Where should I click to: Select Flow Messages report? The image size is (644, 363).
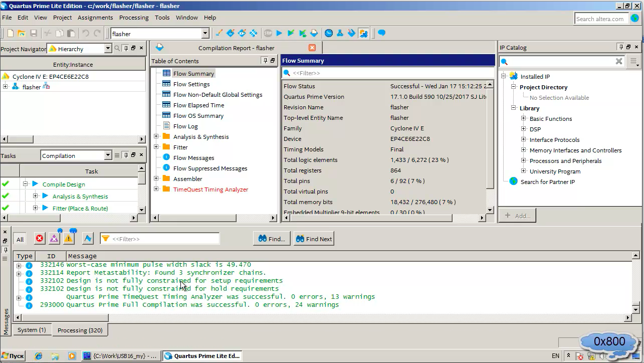tap(193, 158)
